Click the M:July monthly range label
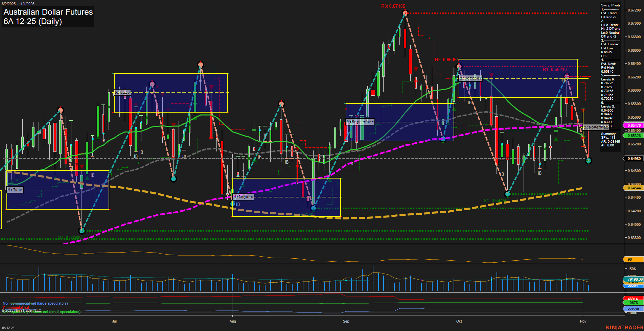644x331 pixels. (122, 92)
